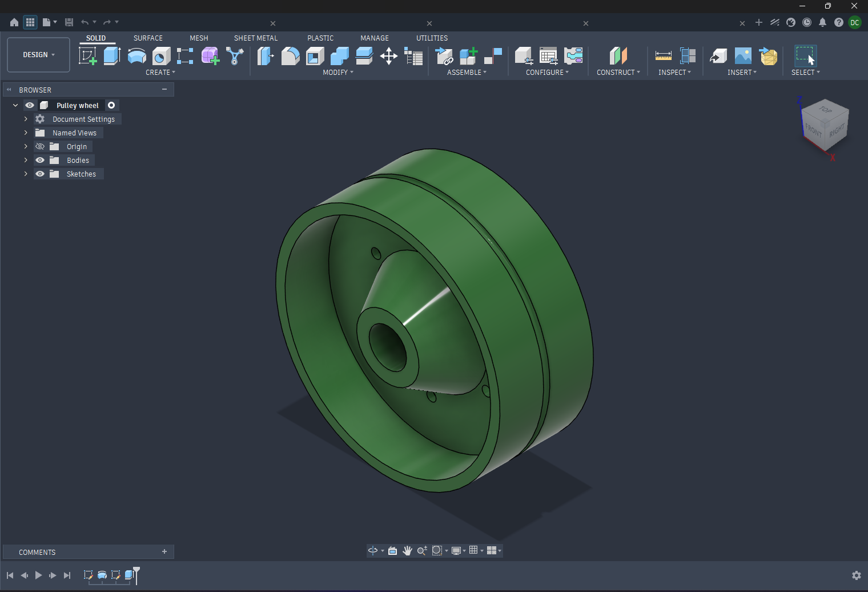Screen dimensions: 868x592
Task: Expand the Named Views node
Action: coord(26,133)
